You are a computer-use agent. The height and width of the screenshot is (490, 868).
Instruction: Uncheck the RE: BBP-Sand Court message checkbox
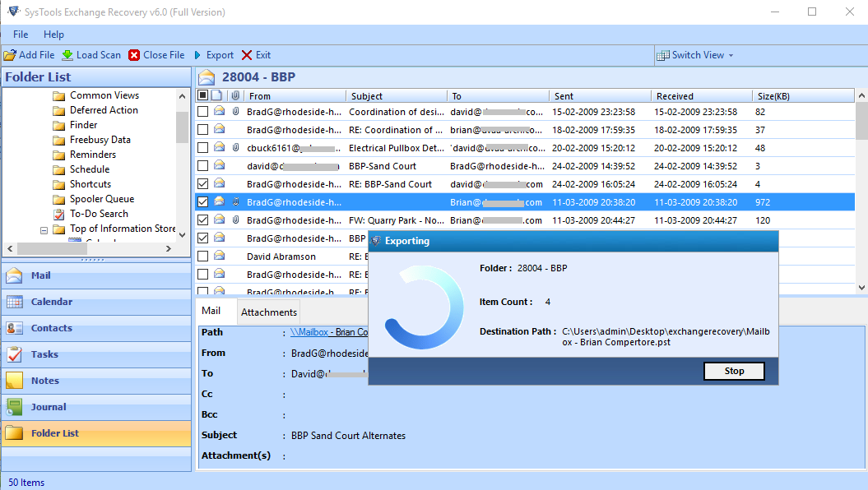click(x=202, y=184)
